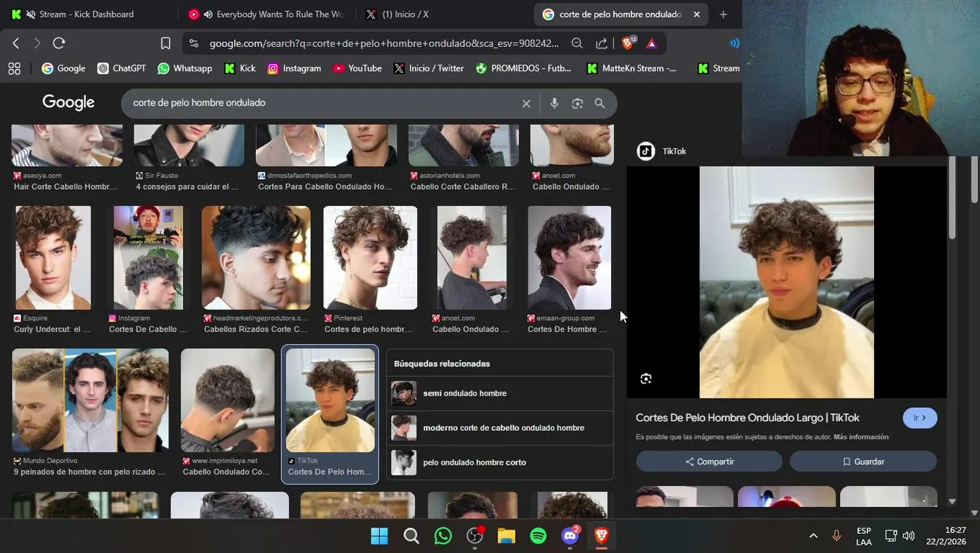Switch to the Stream - Kick Dashboard tab
980x553 pixels.
[x=87, y=14]
